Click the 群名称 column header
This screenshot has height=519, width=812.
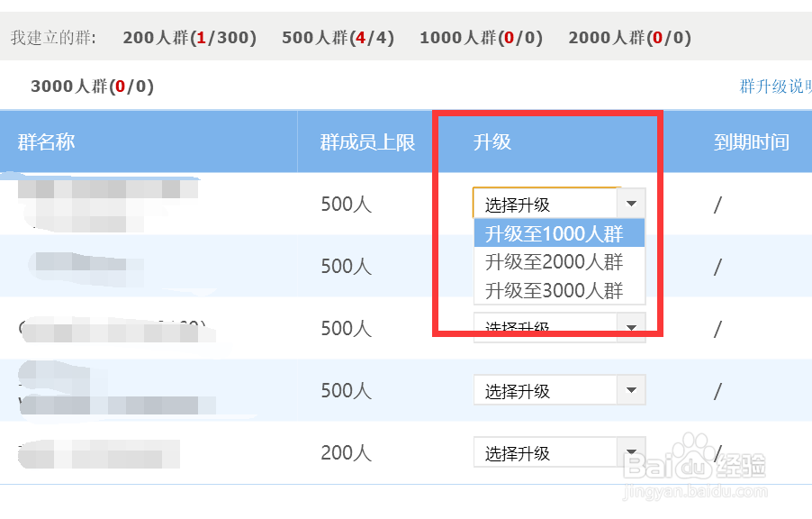pos(46,141)
